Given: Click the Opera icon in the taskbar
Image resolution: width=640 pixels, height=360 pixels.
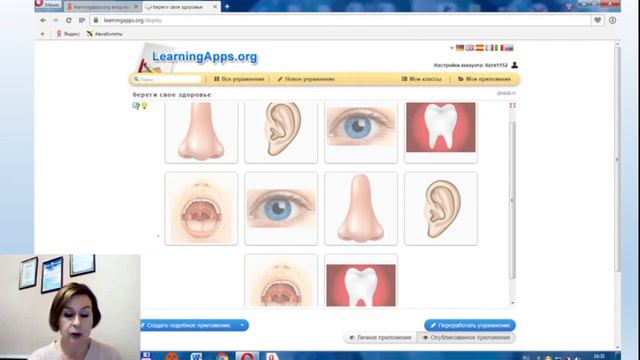Looking at the screenshot, I should point(247,356).
